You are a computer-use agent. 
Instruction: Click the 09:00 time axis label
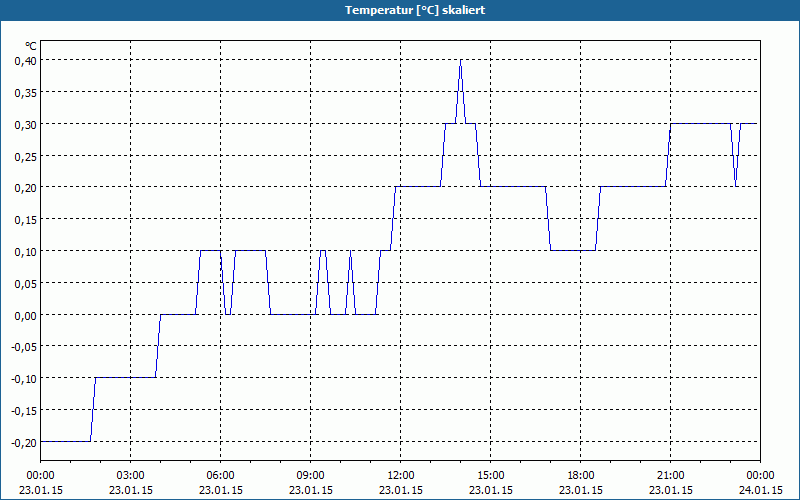(x=311, y=476)
